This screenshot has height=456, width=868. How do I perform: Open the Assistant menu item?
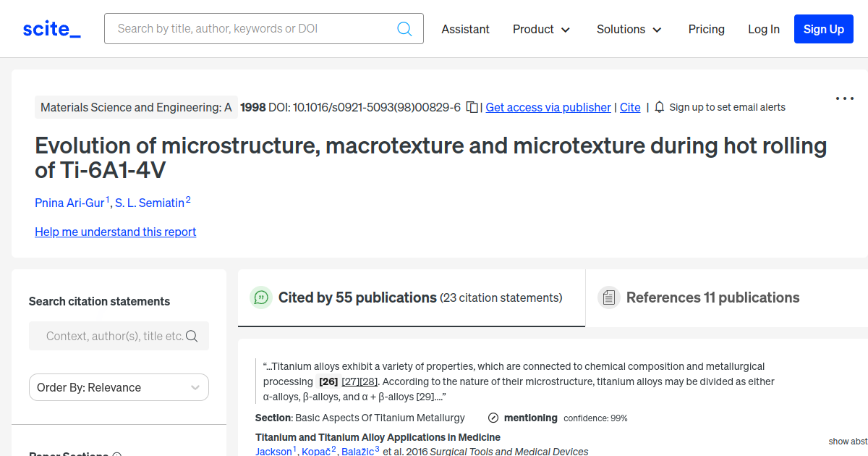point(465,29)
